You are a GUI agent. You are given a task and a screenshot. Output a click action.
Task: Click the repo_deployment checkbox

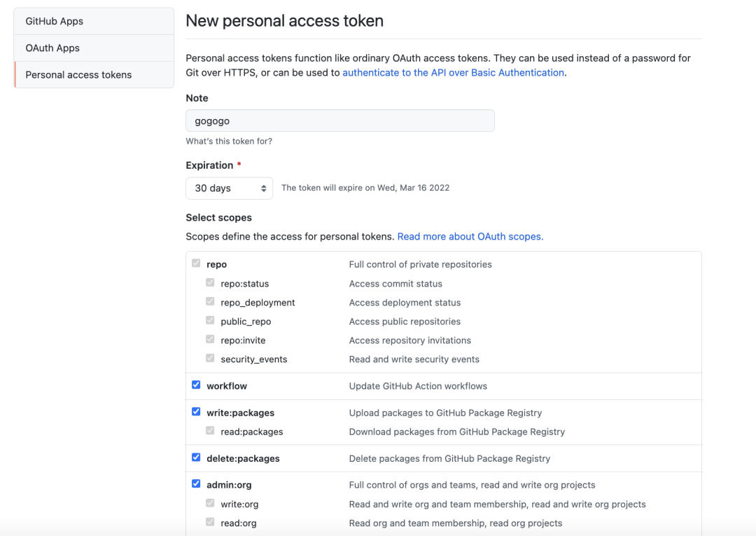click(x=210, y=302)
